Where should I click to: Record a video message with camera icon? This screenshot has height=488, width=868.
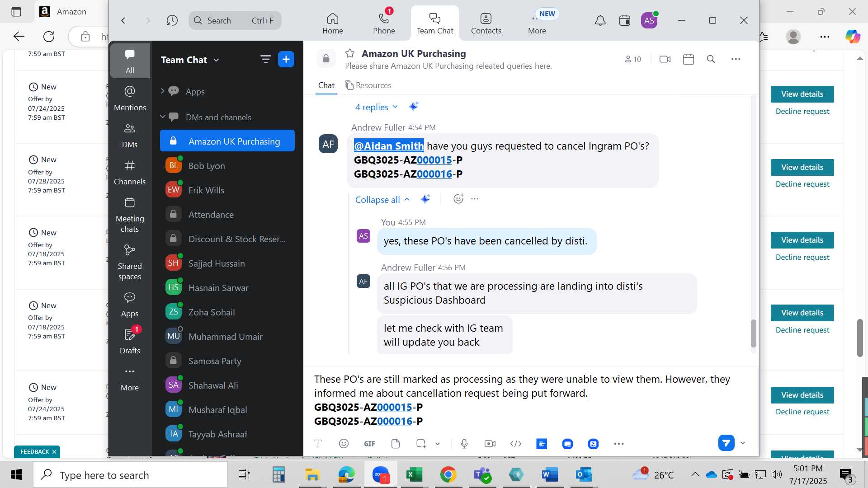click(490, 444)
